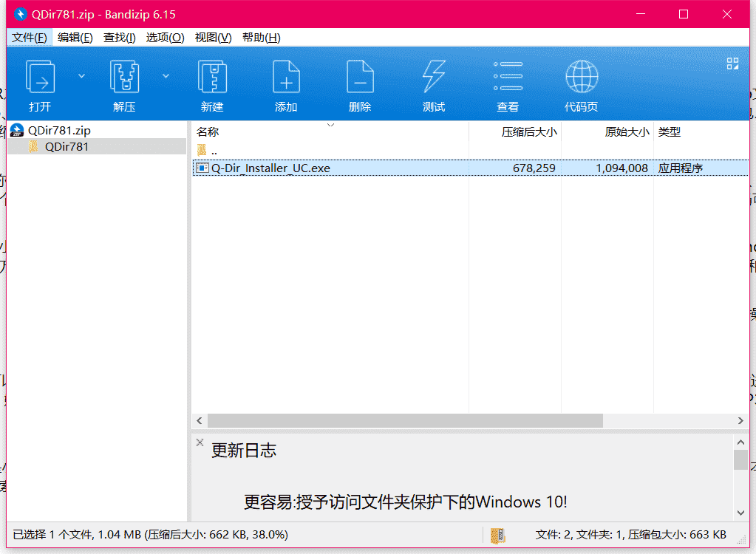
Task: Open the 文件(F) menu
Action: coord(30,38)
